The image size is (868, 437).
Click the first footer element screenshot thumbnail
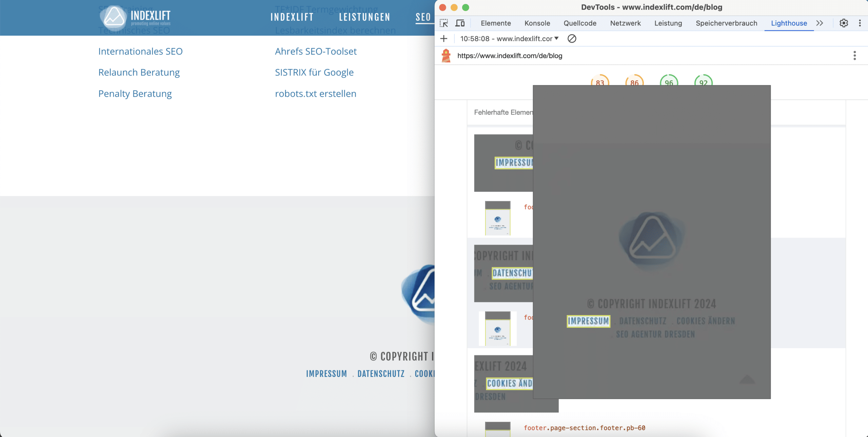click(498, 218)
